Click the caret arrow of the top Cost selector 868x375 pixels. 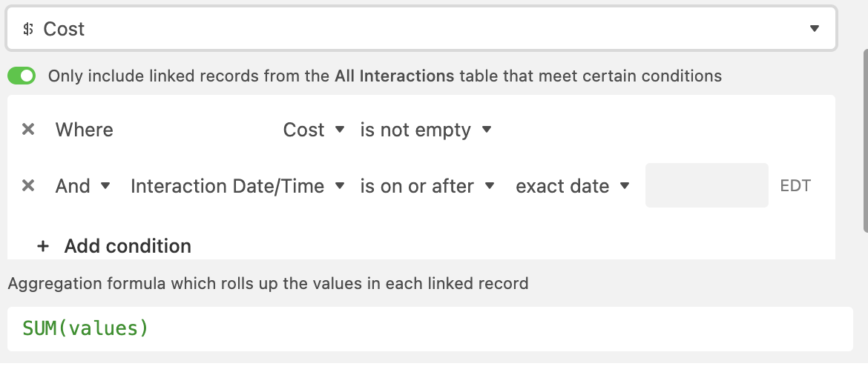(x=814, y=29)
